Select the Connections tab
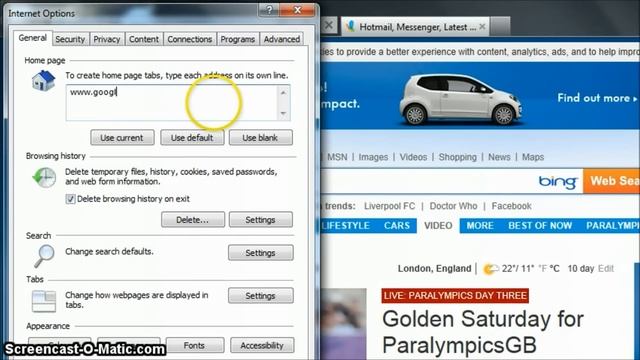Viewport: 640px width, 360px height. (x=190, y=39)
